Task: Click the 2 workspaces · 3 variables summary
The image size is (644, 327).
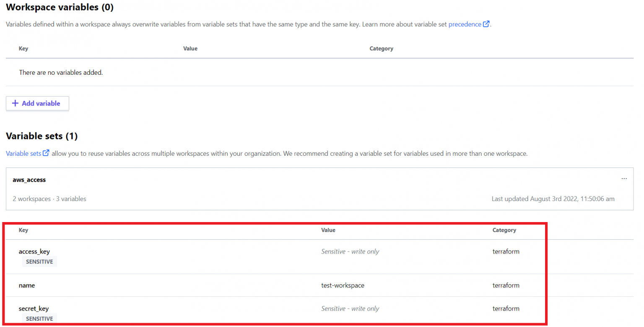Action: [x=50, y=199]
